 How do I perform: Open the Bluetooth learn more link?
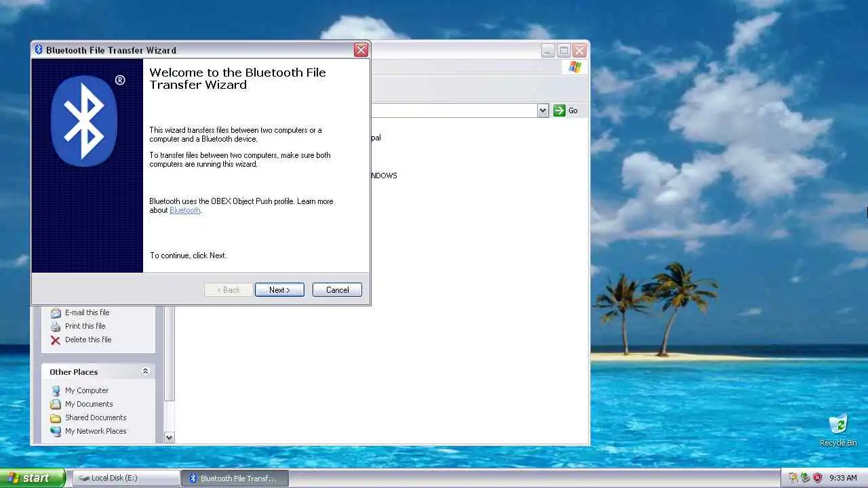pos(184,210)
